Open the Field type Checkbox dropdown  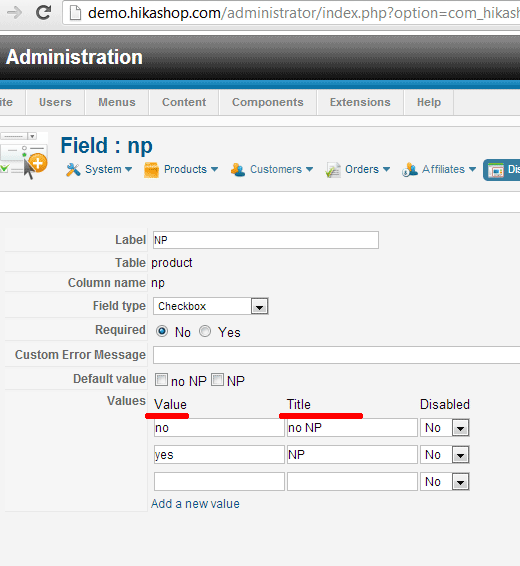click(210, 306)
